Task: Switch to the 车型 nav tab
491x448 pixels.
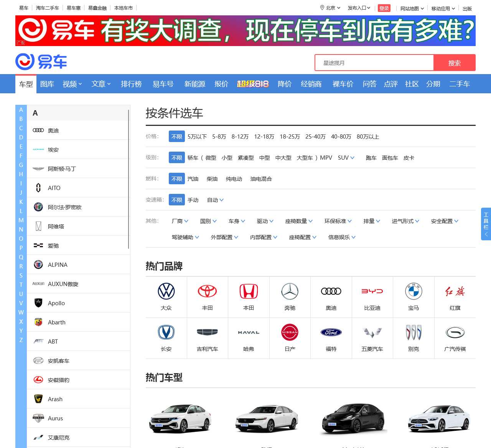Action: click(x=26, y=84)
